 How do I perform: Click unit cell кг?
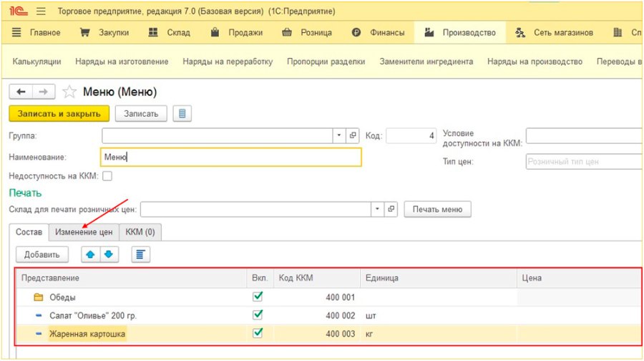(x=369, y=334)
